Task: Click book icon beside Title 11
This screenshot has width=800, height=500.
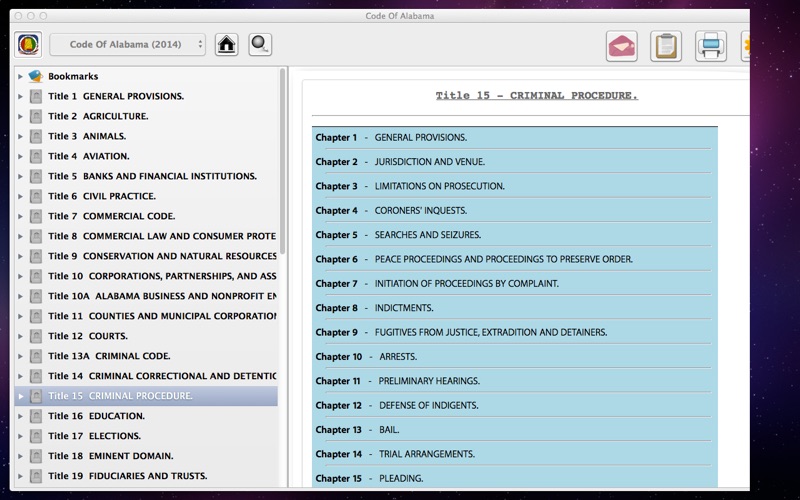Action: click(x=36, y=316)
